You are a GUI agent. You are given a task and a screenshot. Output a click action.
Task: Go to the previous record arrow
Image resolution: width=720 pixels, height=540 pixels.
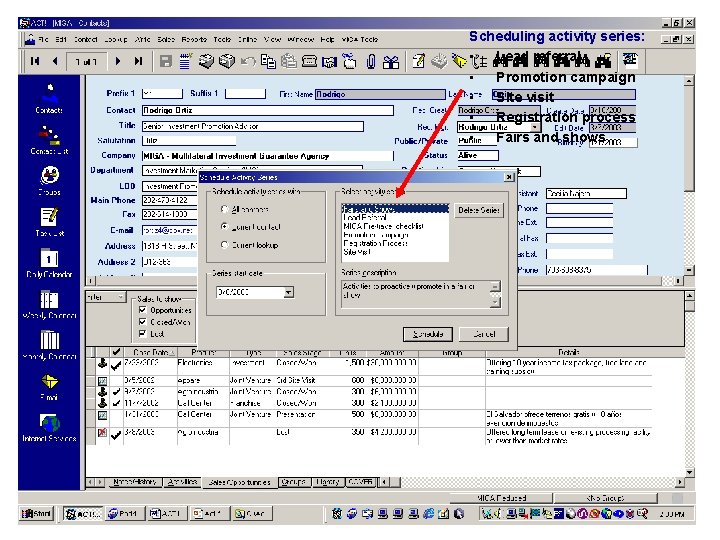point(55,61)
